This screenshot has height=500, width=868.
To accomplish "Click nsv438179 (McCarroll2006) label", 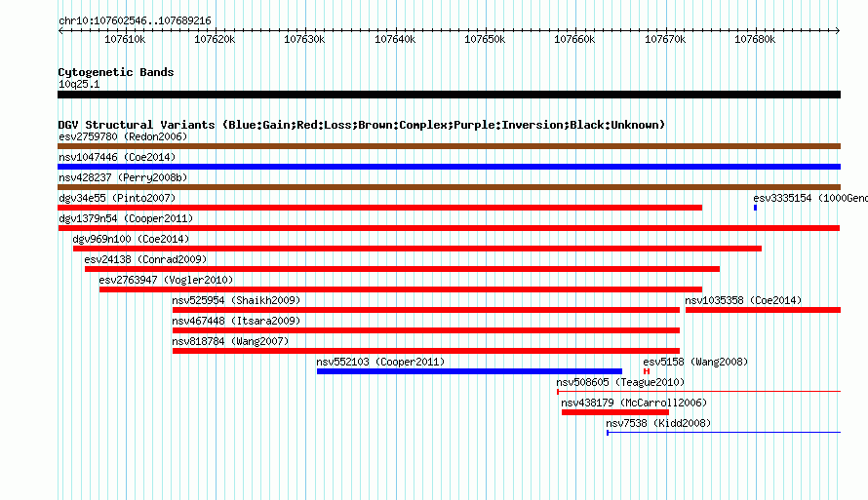I will click(634, 403).
